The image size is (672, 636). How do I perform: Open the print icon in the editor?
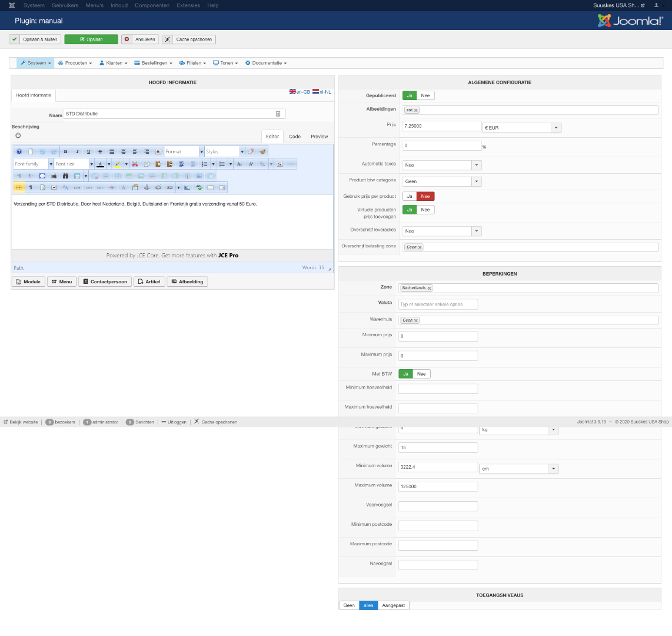pos(54,176)
